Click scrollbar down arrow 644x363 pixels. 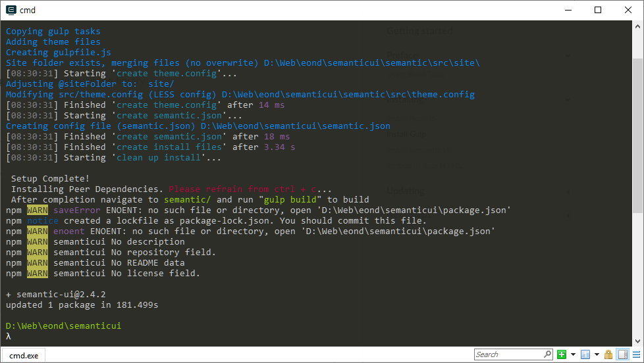(637, 341)
